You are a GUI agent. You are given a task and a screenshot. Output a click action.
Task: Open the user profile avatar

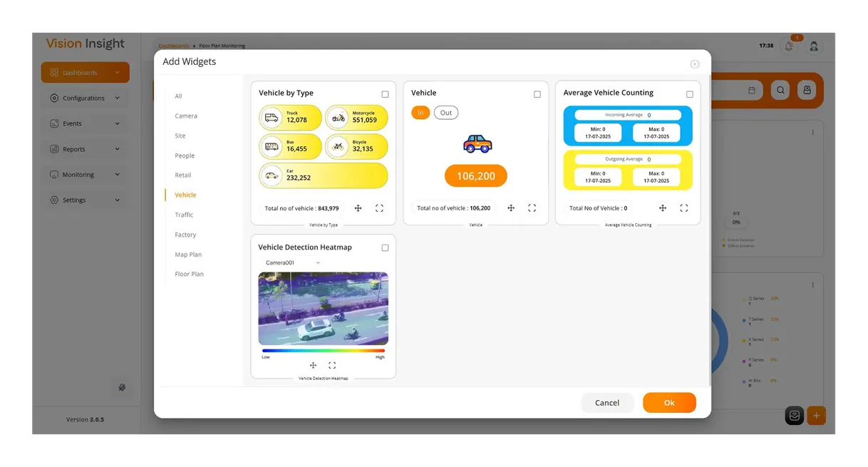pos(814,46)
